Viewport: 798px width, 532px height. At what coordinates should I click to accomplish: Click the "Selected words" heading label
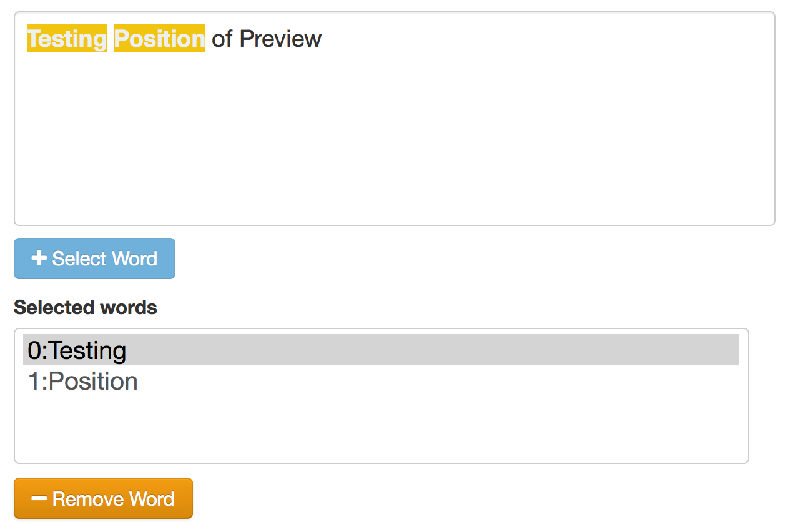click(86, 307)
